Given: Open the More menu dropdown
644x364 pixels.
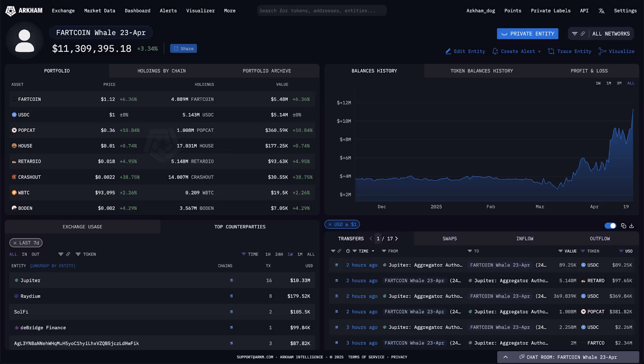Looking at the screenshot, I should [x=230, y=11].
